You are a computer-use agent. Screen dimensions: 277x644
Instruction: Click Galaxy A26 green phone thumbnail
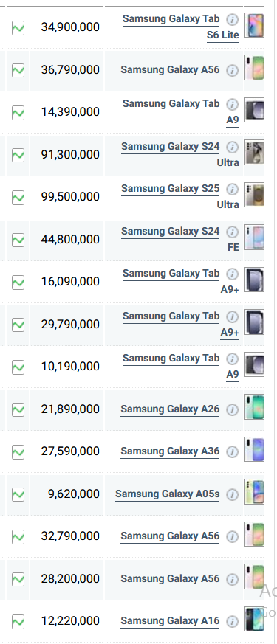(254, 406)
